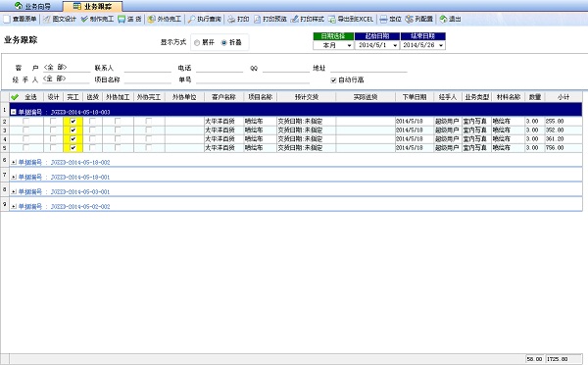
Task: Select the 业务跟踪 tab
Action: pos(92,7)
